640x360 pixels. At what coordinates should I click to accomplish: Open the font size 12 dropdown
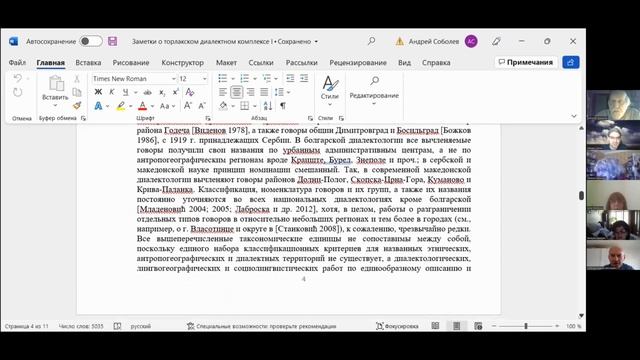204,79
